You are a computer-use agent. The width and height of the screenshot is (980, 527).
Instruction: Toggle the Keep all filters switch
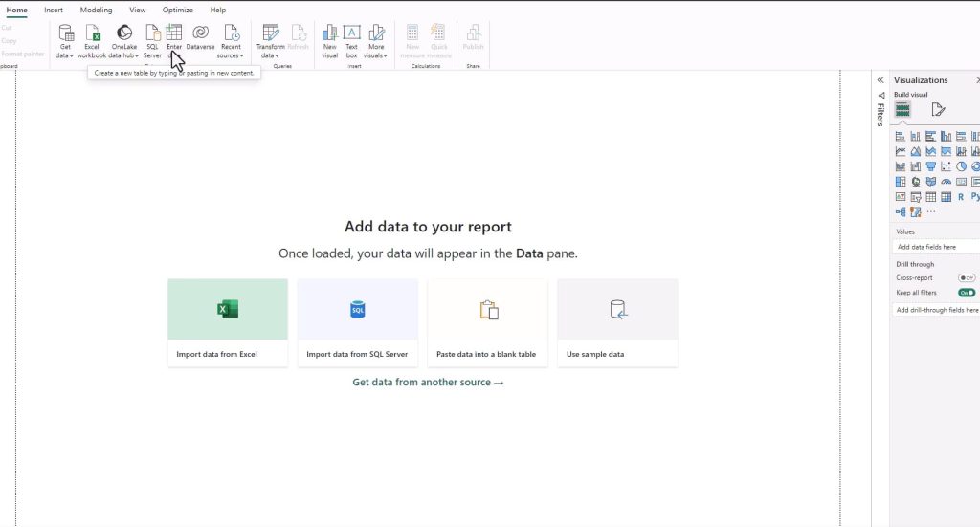pos(967,293)
